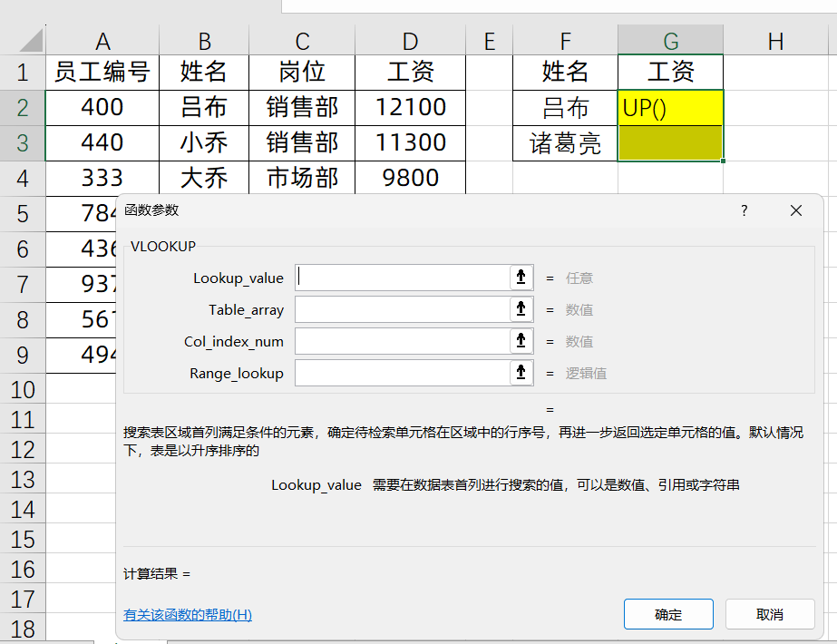This screenshot has height=644, width=837.
Task: Select column G header
Action: (670, 41)
